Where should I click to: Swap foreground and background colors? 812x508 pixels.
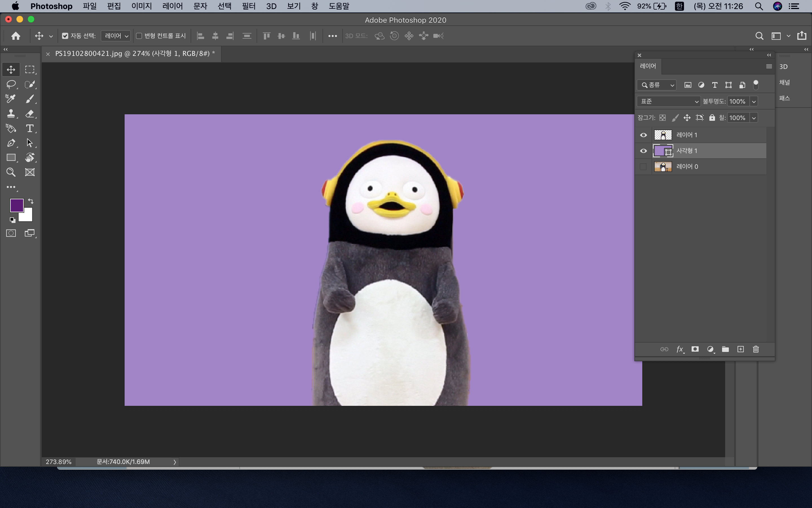point(30,201)
